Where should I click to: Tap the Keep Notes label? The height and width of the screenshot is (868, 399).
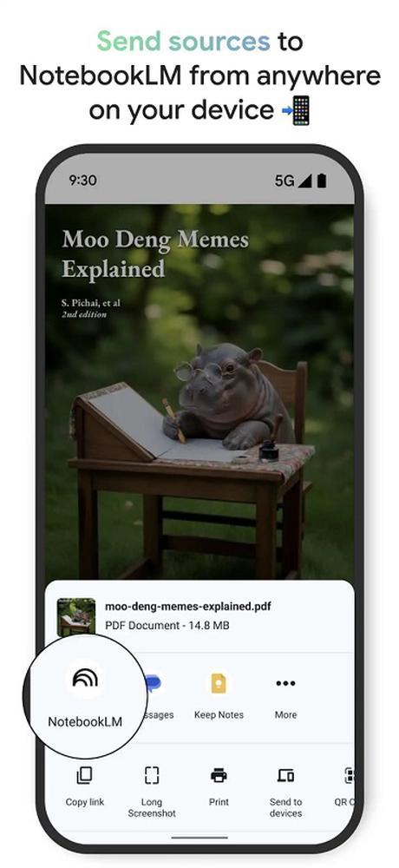click(x=219, y=714)
